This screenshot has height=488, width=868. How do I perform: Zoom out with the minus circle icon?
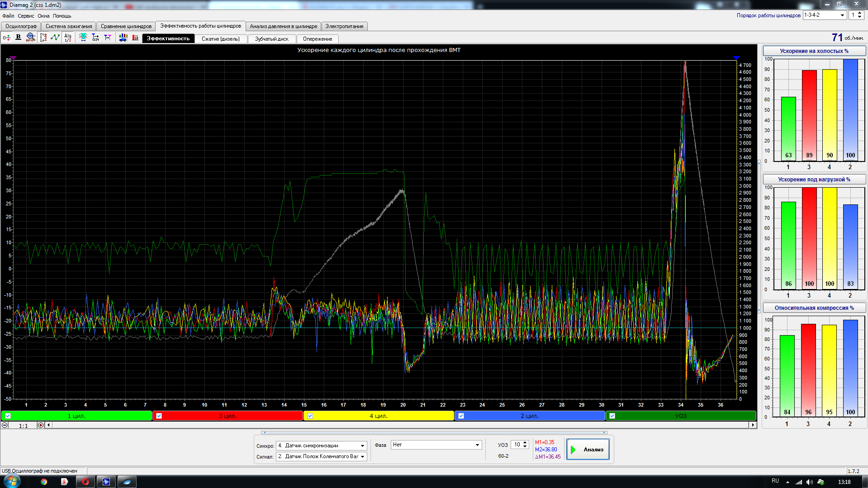(5, 425)
